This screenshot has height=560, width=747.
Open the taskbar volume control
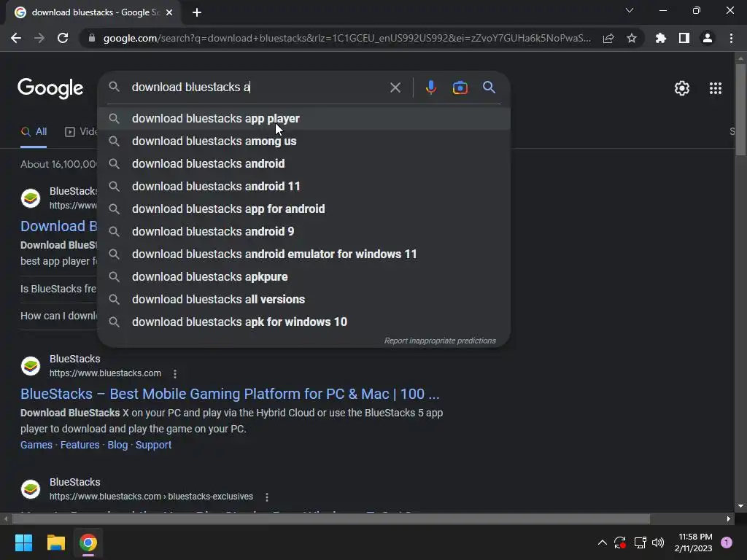pyautogui.click(x=658, y=542)
